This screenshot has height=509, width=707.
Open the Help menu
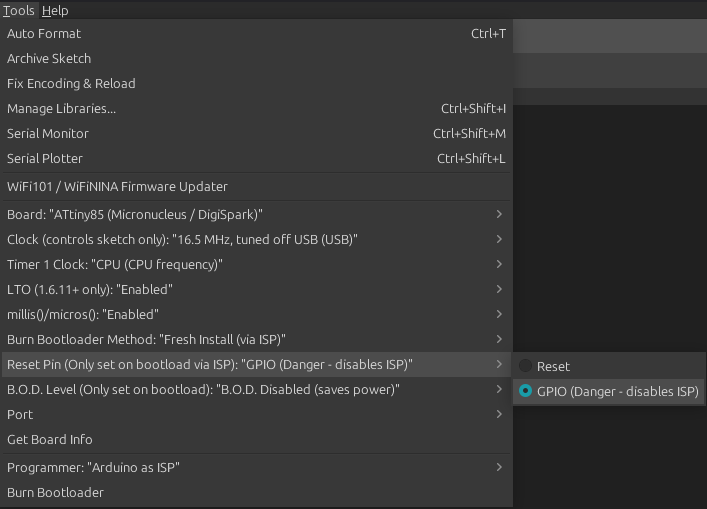point(55,10)
